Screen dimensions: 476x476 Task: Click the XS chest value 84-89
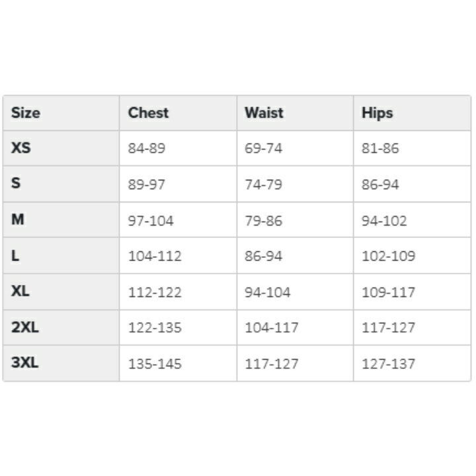coord(147,149)
